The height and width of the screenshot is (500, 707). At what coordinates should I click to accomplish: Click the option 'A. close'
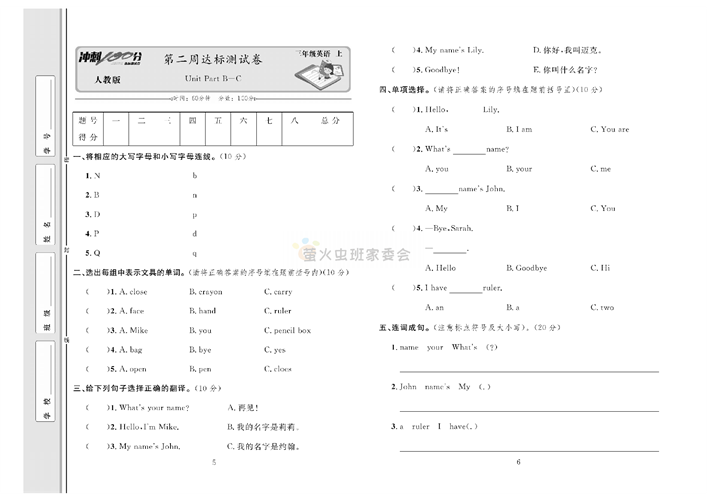click(133, 292)
